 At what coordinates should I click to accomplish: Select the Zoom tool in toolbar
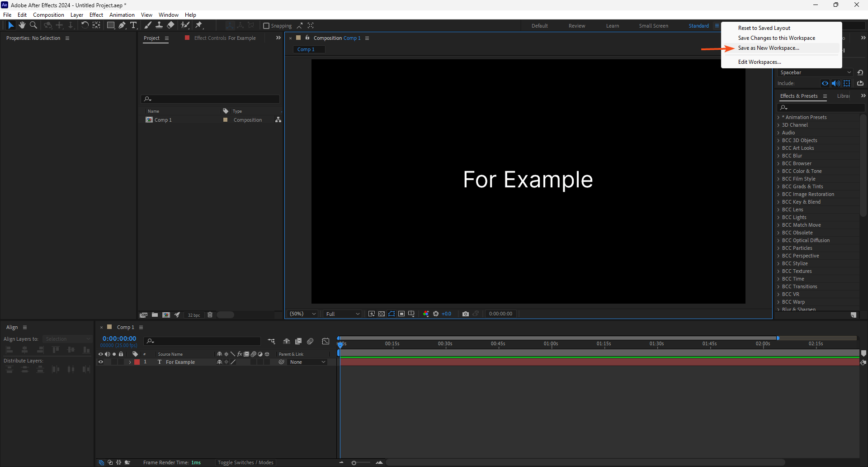pyautogui.click(x=33, y=25)
